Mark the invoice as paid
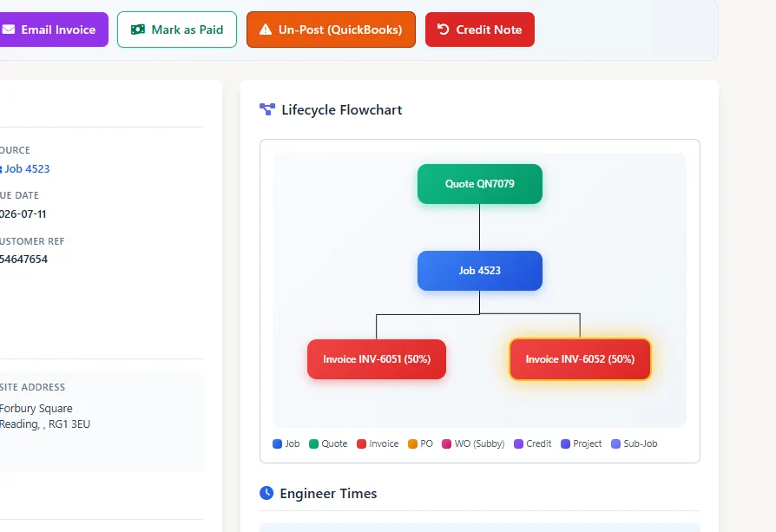The height and width of the screenshot is (532, 776). tap(177, 30)
